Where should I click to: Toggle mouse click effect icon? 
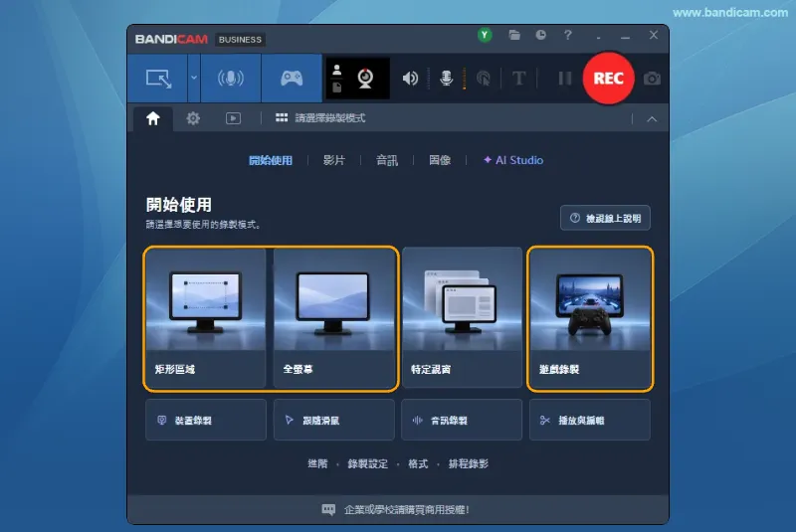tap(484, 79)
